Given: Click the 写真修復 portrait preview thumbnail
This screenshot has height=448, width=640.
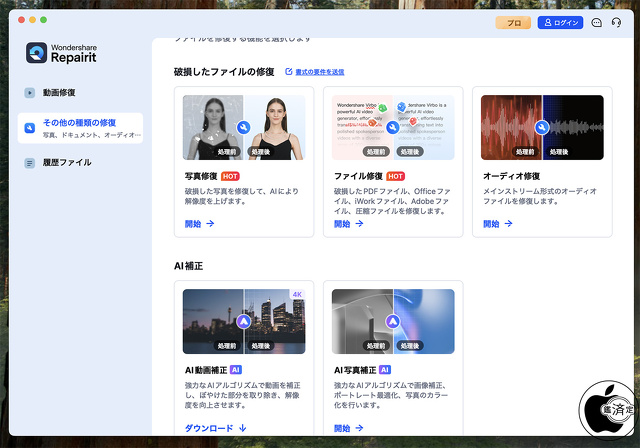Looking at the screenshot, I should pyautogui.click(x=244, y=127).
